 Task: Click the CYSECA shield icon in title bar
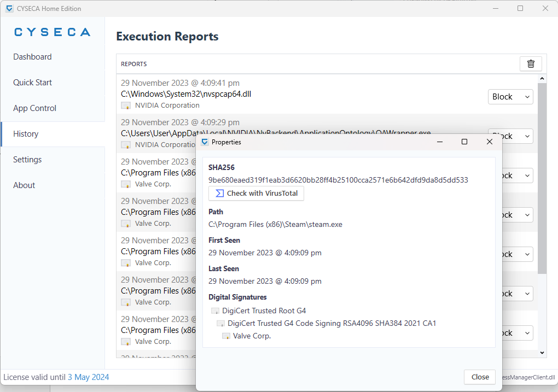9,9
